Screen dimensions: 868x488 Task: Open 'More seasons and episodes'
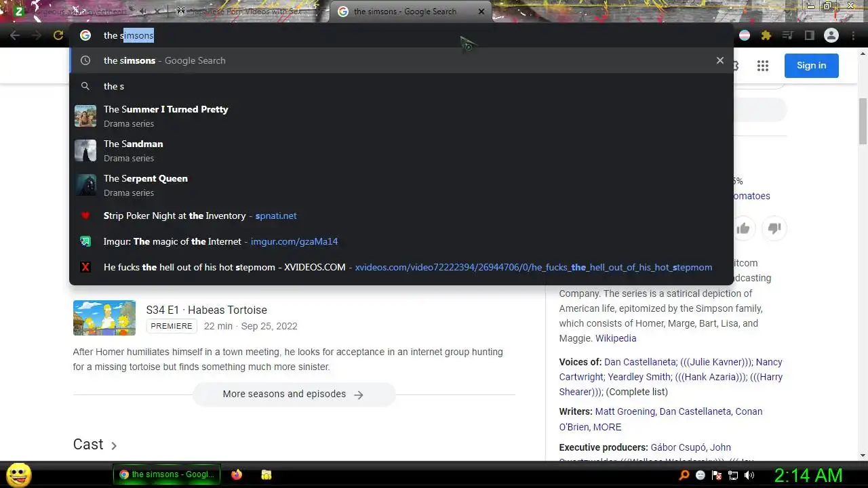[x=294, y=394]
